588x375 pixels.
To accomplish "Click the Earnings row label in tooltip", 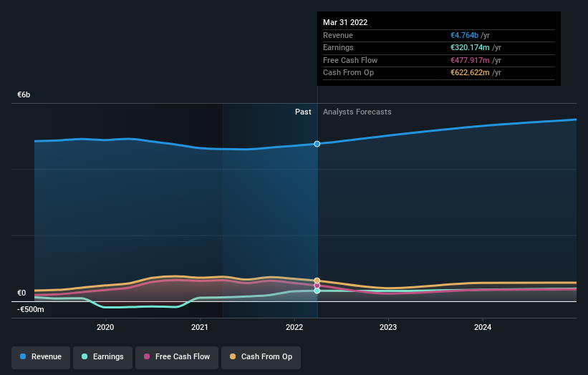I will [x=338, y=47].
